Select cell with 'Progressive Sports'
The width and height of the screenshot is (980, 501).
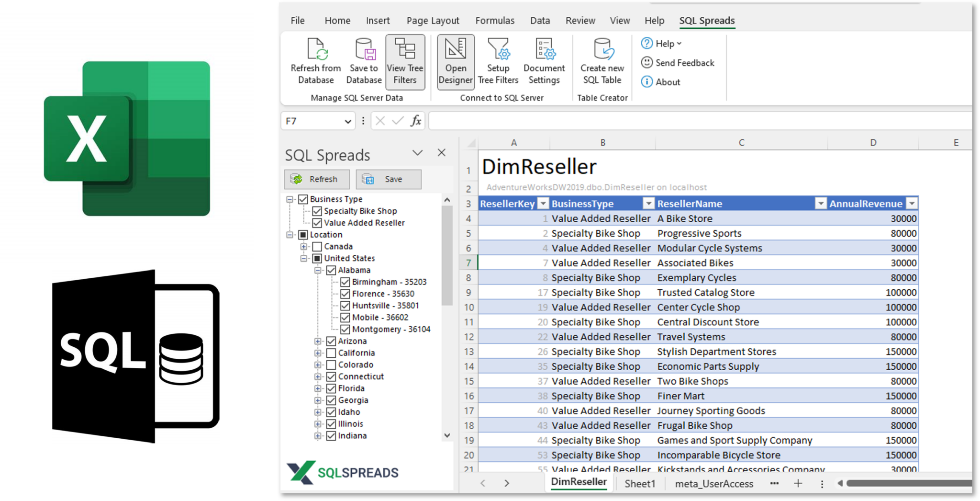coord(741,233)
